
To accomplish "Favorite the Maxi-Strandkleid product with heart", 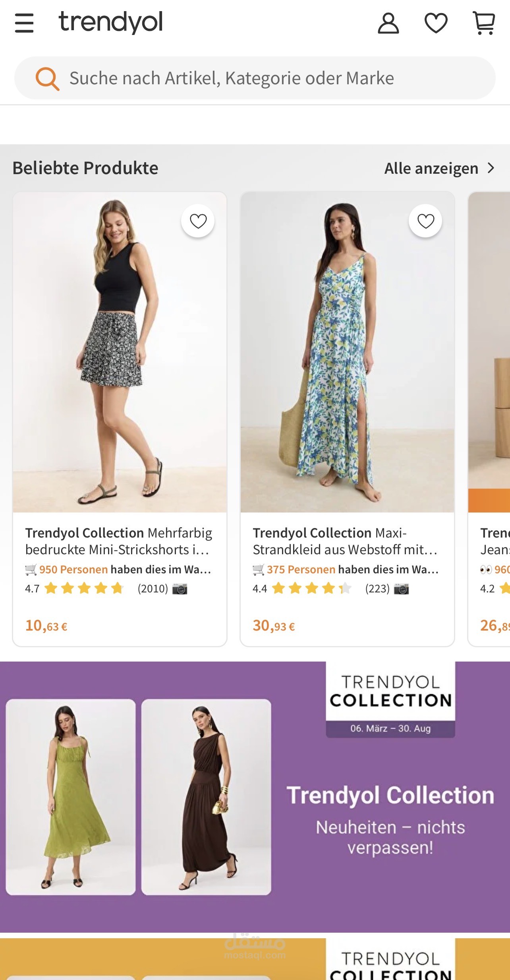I will click(x=425, y=221).
